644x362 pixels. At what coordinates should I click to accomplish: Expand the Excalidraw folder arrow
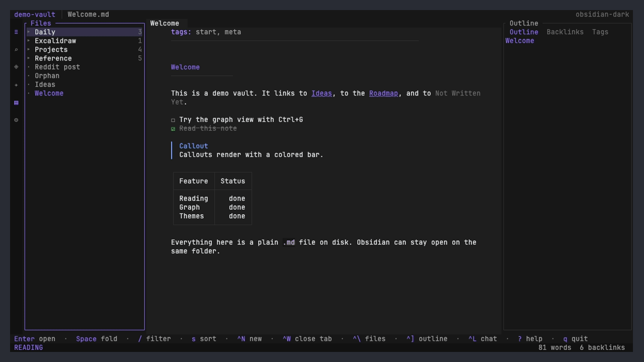pos(29,41)
